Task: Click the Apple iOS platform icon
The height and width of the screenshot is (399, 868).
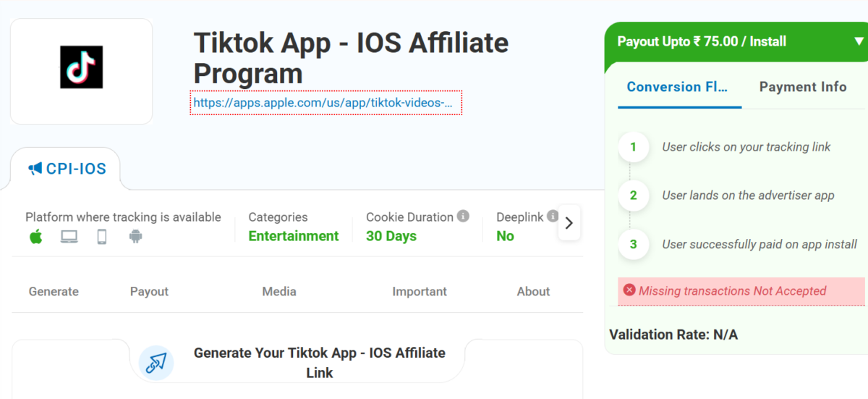Action: pos(35,237)
